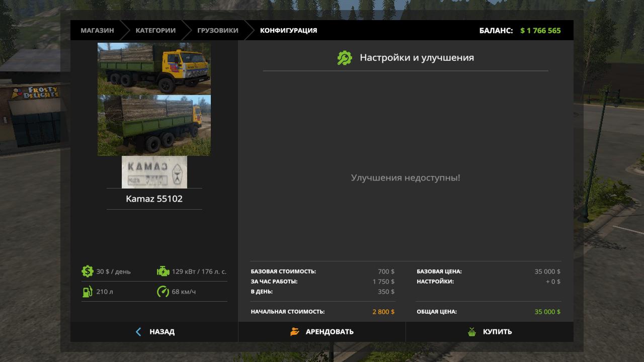Click the fuel tank capacity icon
644x362 pixels.
tap(88, 292)
